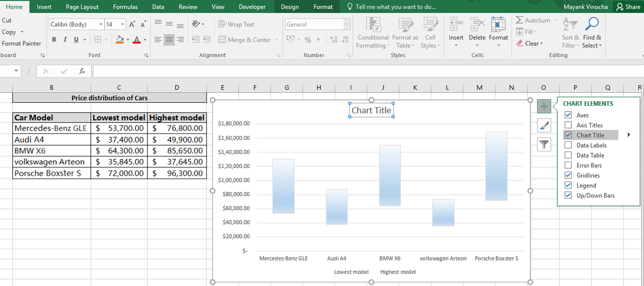Image resolution: width=644 pixels, height=286 pixels.
Task: Click the Delete cells button
Action: pos(477,32)
